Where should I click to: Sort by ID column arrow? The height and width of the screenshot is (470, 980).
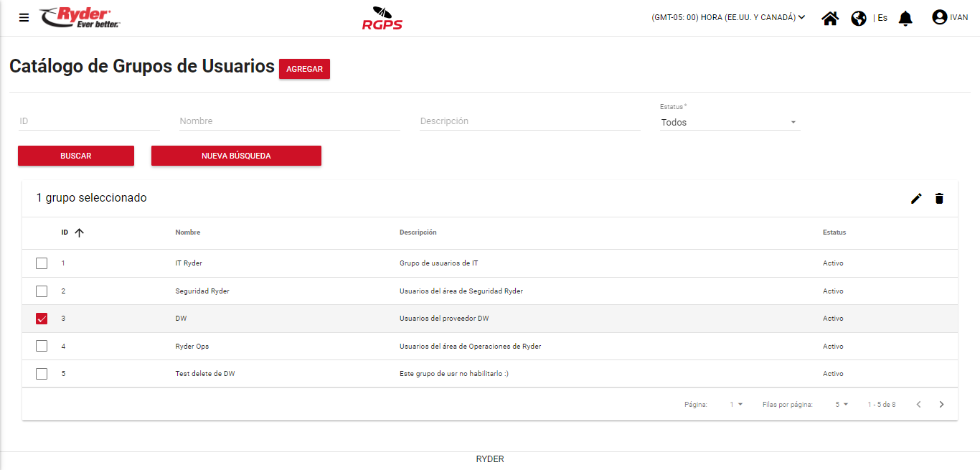[x=79, y=232]
